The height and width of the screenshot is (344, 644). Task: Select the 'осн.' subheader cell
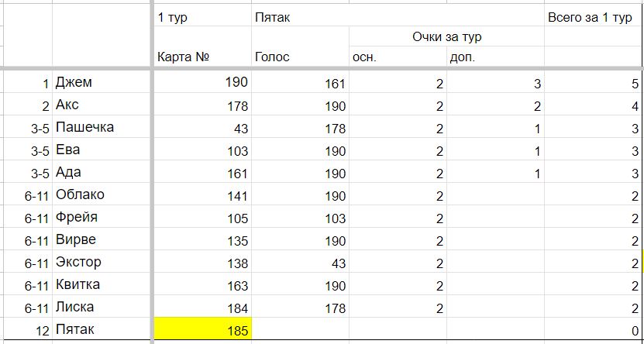[x=398, y=57]
